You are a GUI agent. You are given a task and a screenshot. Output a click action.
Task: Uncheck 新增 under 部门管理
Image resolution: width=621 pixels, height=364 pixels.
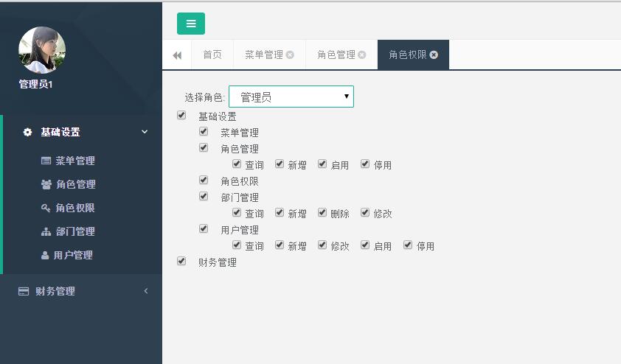tap(280, 212)
